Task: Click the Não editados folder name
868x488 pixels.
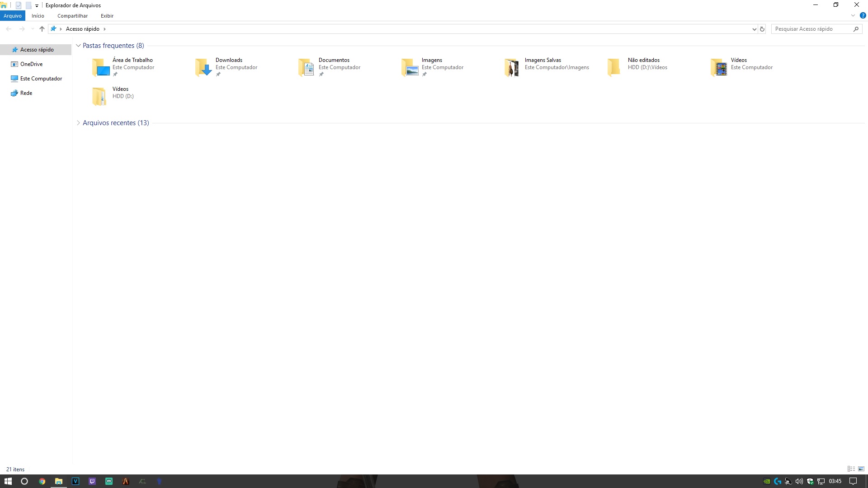Action: click(643, 60)
